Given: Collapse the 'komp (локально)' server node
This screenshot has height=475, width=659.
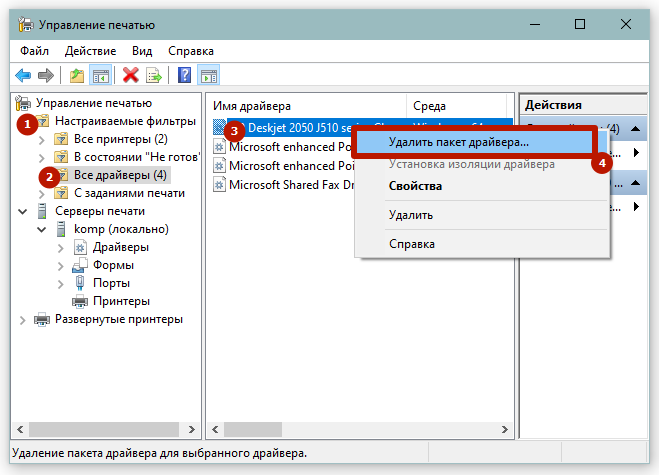Looking at the screenshot, I should (x=41, y=229).
